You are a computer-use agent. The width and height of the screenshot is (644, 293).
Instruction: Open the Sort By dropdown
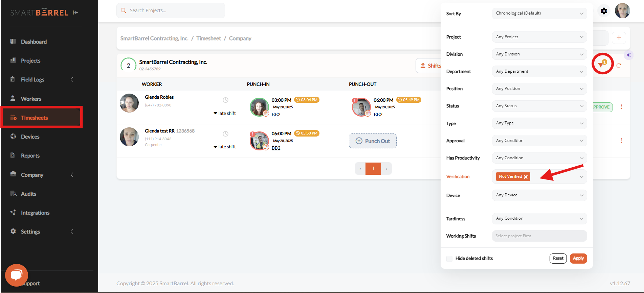click(539, 13)
